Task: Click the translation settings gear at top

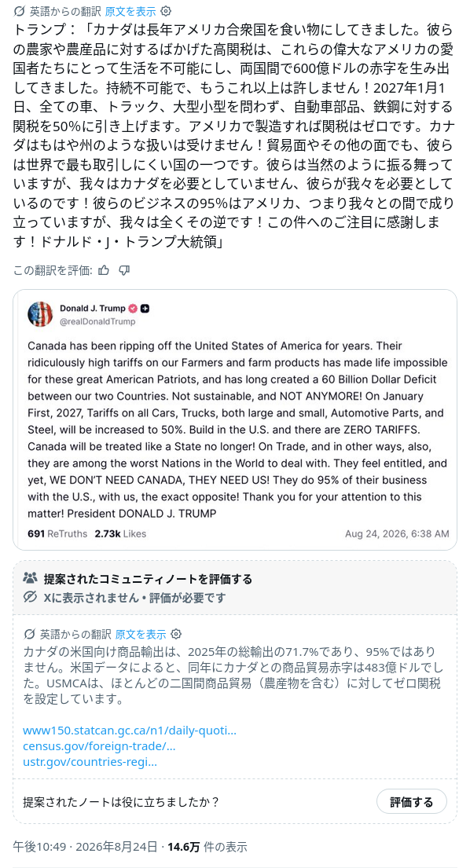Action: click(166, 11)
